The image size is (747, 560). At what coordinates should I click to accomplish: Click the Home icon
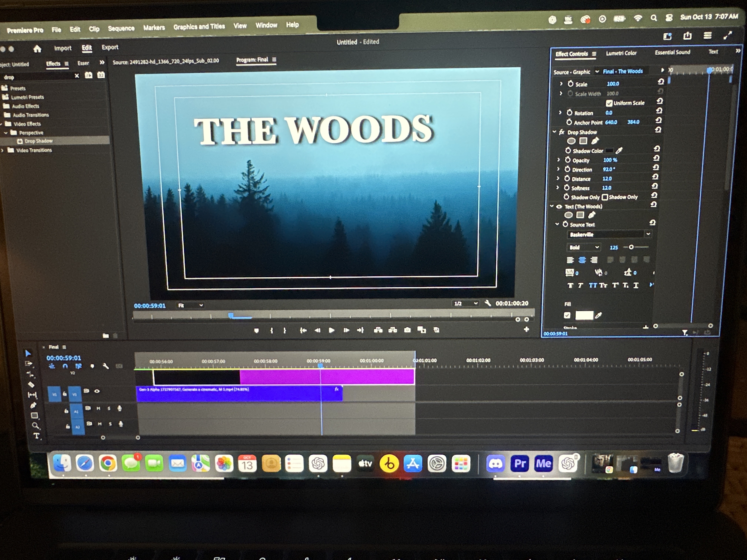pyautogui.click(x=37, y=49)
